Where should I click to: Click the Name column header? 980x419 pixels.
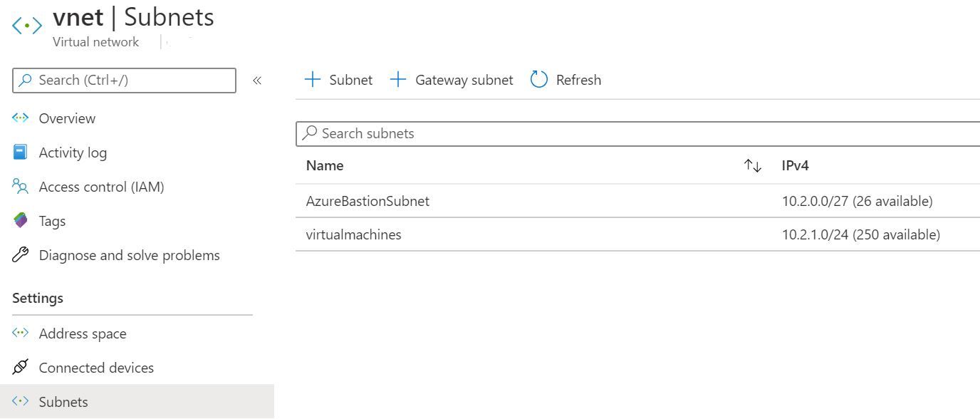(324, 165)
